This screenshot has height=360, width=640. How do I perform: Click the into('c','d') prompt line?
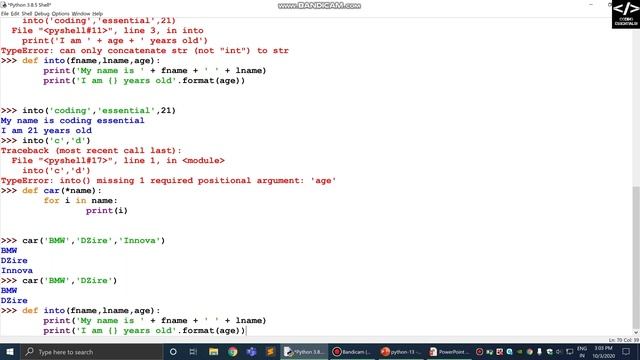(56, 140)
